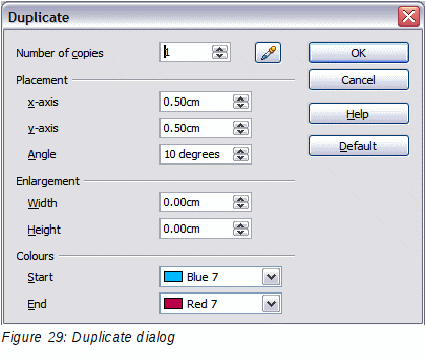Click the OK button
This screenshot has height=361, width=426.
(359, 53)
